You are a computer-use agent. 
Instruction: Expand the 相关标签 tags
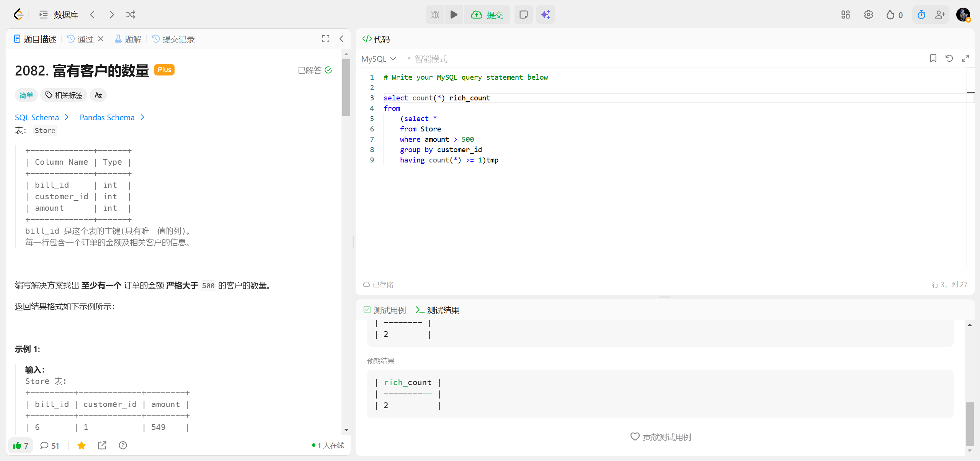pyautogui.click(x=64, y=95)
